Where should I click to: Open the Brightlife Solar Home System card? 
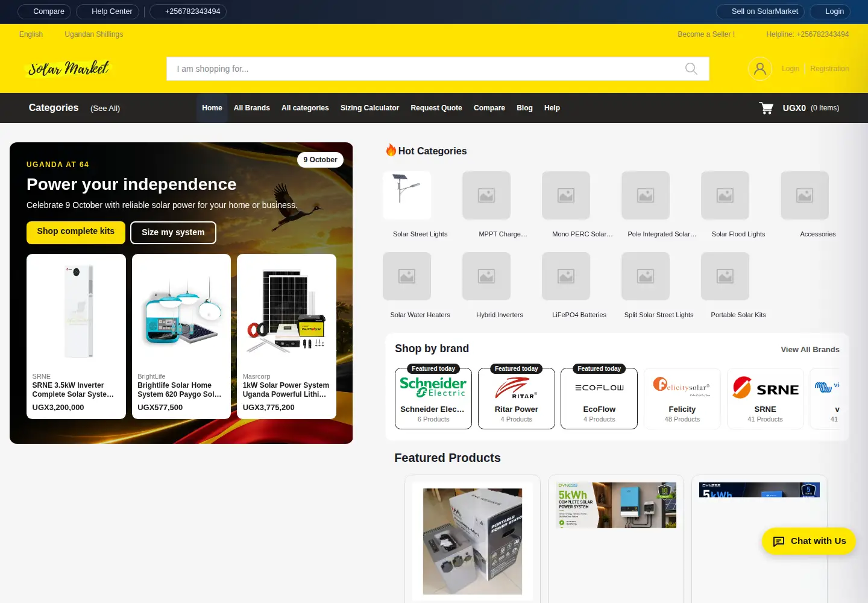pyautogui.click(x=181, y=336)
